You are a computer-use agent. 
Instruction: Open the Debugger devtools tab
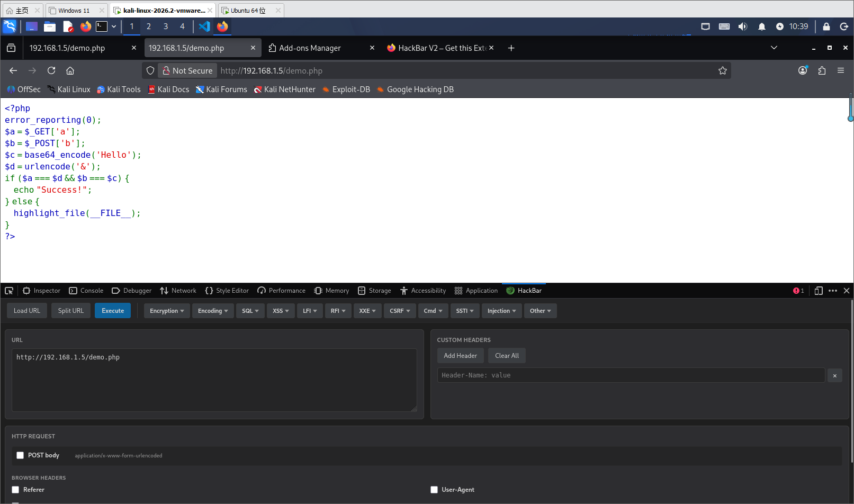132,291
